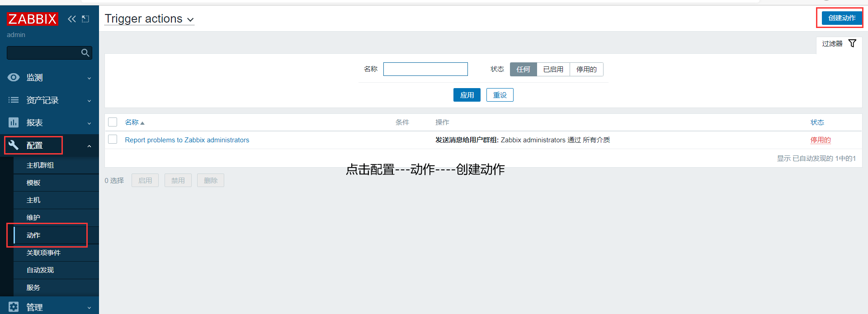Select status filter 停用的
The width and height of the screenshot is (868, 314).
point(586,69)
